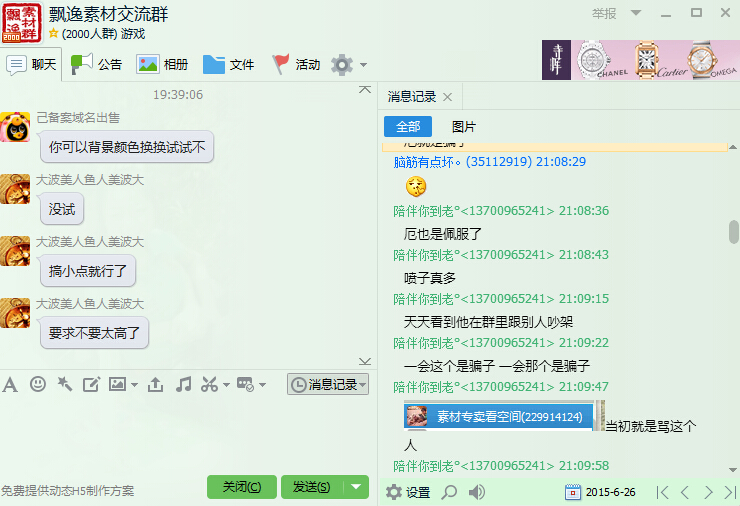
Task: Toggle the 消息记录 message history panel
Action: point(327,384)
